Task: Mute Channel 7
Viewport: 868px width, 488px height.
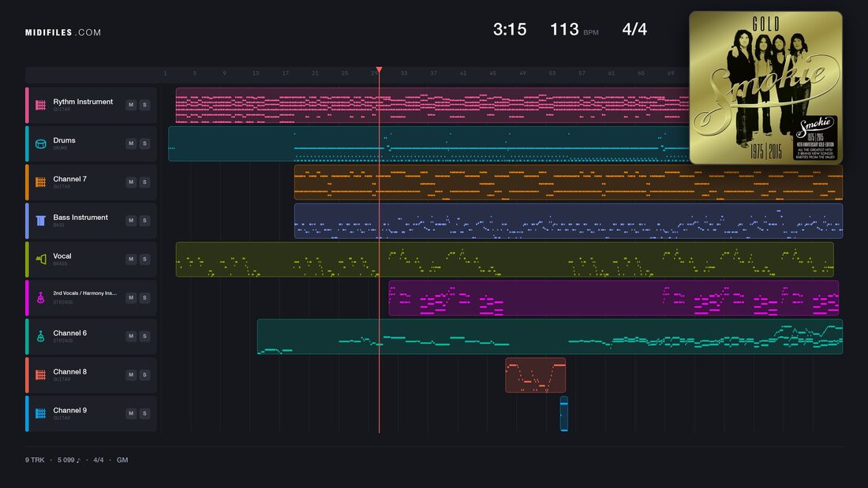Action: click(131, 182)
